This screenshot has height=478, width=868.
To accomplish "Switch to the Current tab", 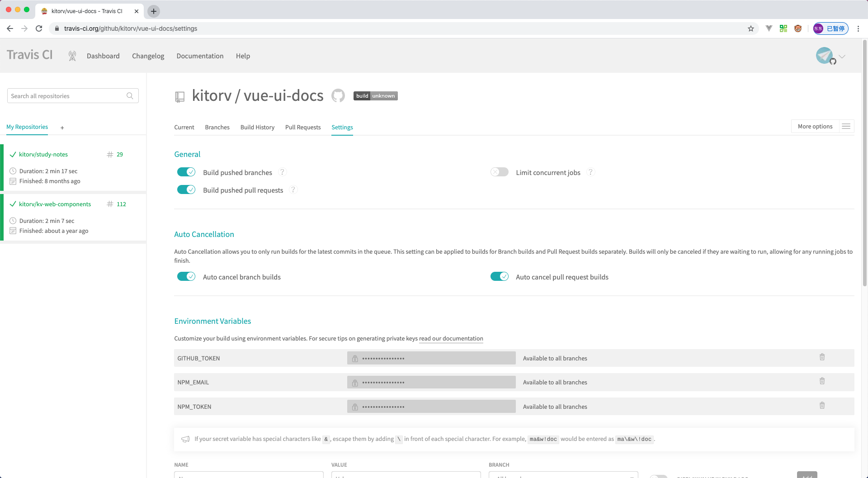I will point(184,128).
